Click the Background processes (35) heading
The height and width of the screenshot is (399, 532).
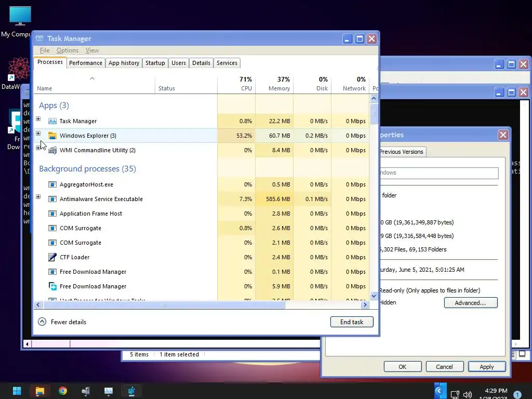87,169
